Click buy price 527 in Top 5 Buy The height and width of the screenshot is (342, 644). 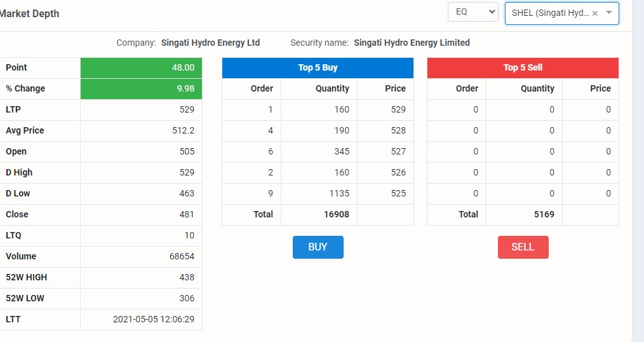point(398,151)
